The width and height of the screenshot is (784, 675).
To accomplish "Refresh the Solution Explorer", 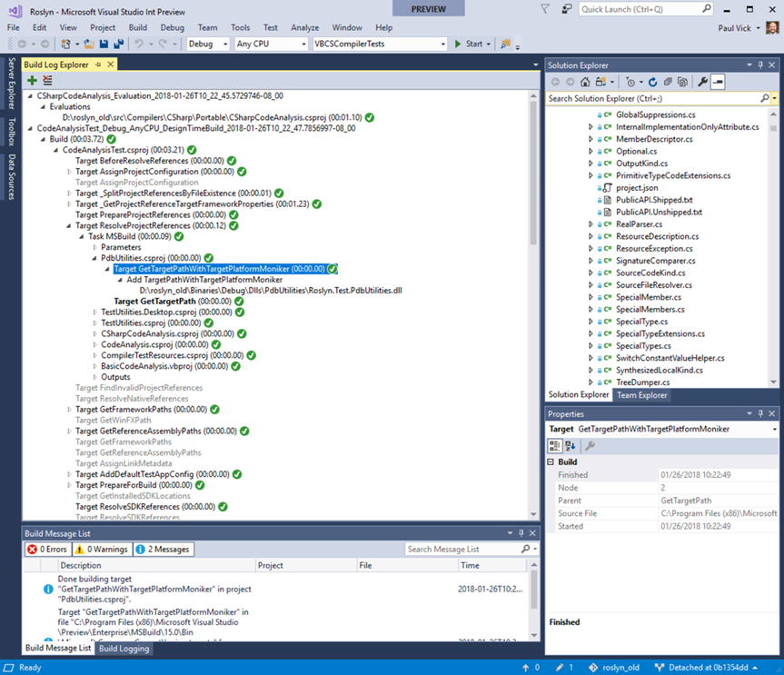I will tap(653, 82).
